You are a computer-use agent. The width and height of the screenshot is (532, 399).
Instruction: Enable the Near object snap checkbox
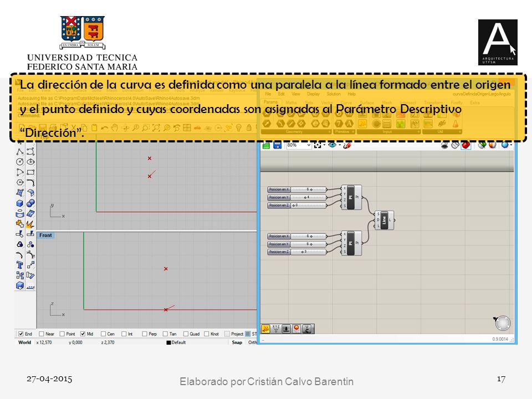click(x=42, y=334)
